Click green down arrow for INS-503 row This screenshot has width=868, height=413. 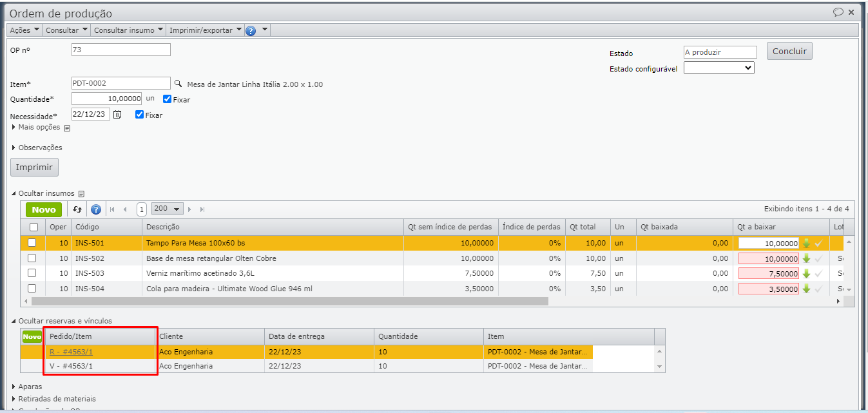[806, 274]
